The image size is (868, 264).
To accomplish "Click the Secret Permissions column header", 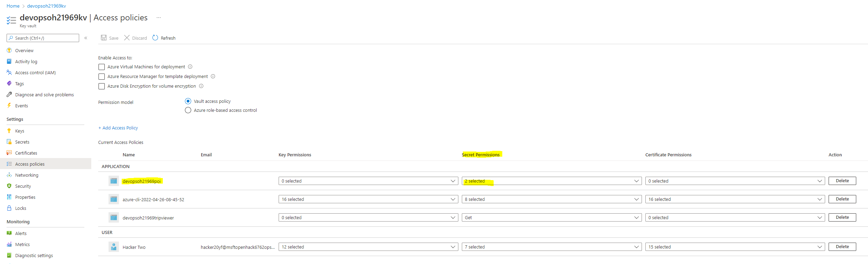I will [x=481, y=155].
